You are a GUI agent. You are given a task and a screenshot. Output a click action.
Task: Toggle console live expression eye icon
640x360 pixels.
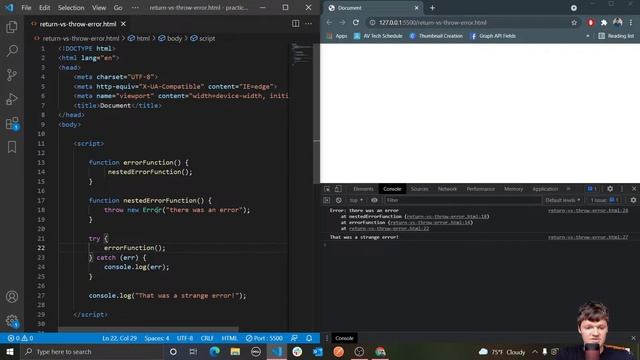tap(374, 200)
